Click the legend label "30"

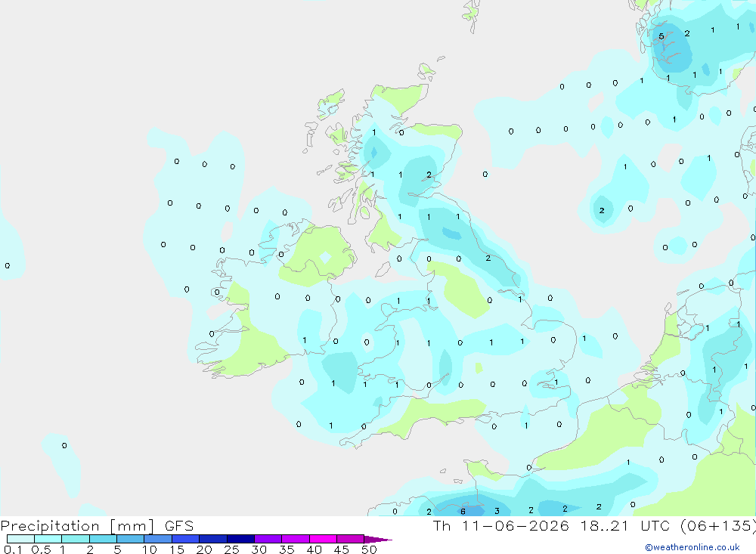click(x=259, y=549)
